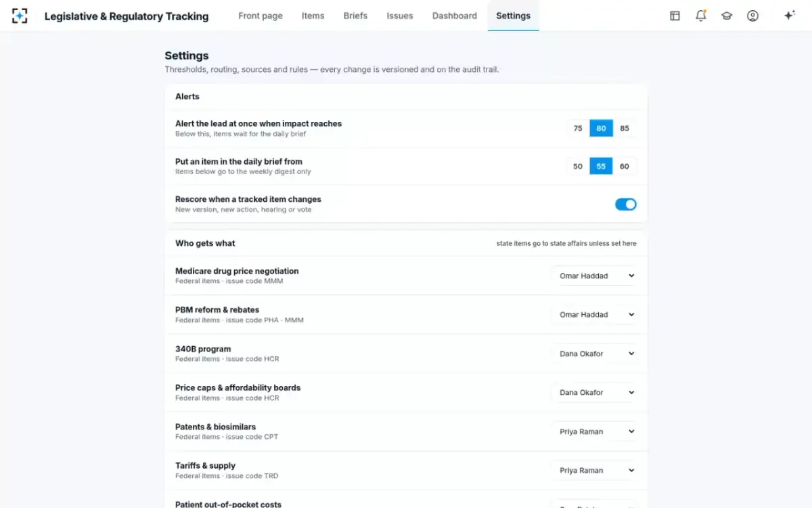Click the Medicare drug price negotiation label

coord(237,271)
